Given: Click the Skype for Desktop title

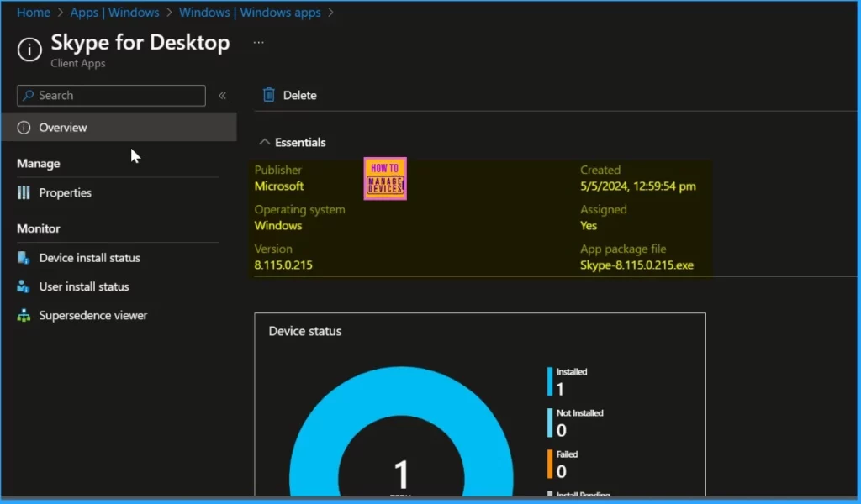Looking at the screenshot, I should pos(140,42).
